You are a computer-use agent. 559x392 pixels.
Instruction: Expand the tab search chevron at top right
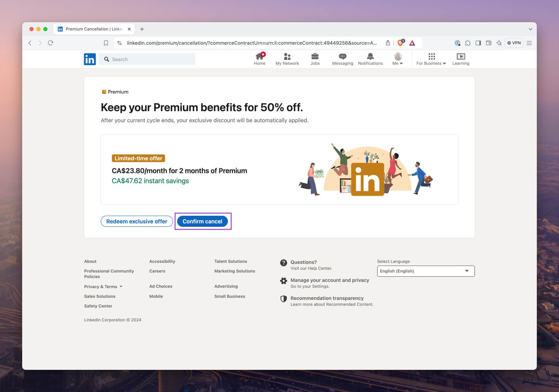[x=530, y=29]
